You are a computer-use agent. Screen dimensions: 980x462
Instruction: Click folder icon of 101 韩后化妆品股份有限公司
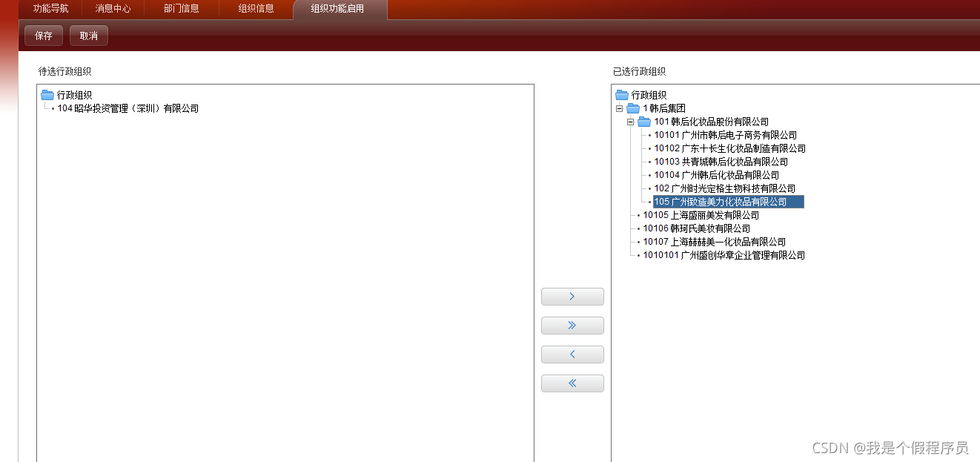click(x=644, y=122)
